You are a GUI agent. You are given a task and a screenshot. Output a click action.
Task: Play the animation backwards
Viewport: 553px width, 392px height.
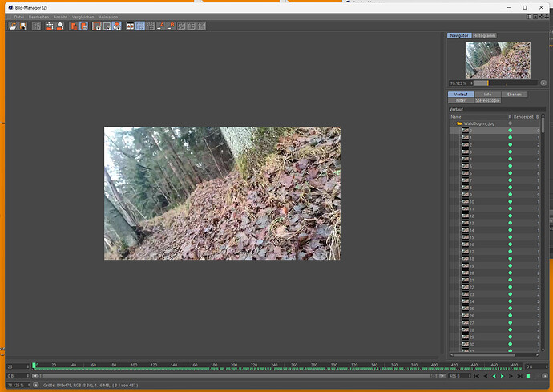click(494, 376)
